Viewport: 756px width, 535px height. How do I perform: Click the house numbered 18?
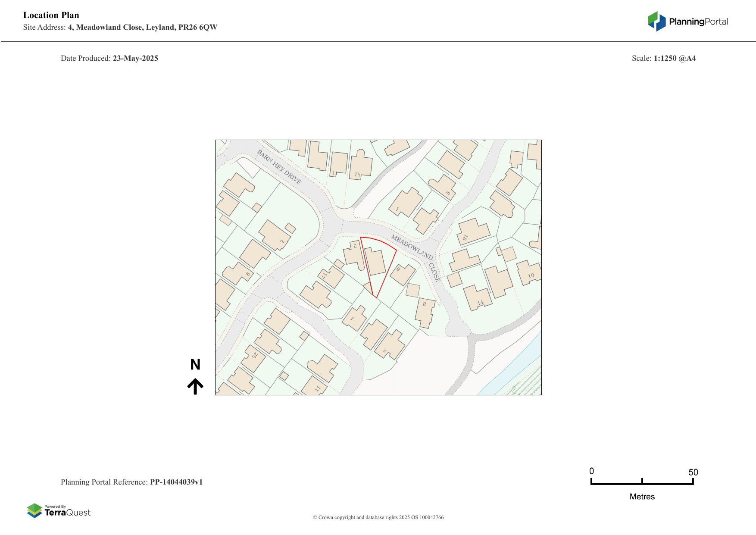(x=473, y=232)
